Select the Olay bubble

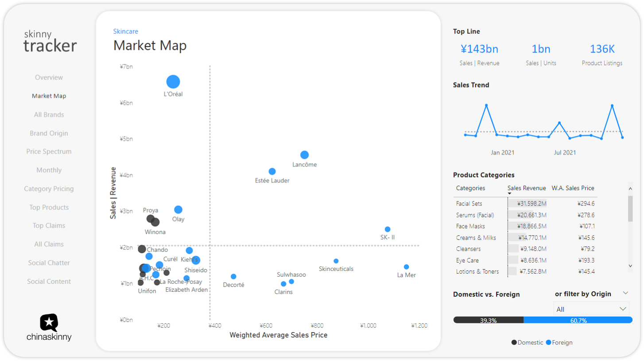pyautogui.click(x=178, y=209)
